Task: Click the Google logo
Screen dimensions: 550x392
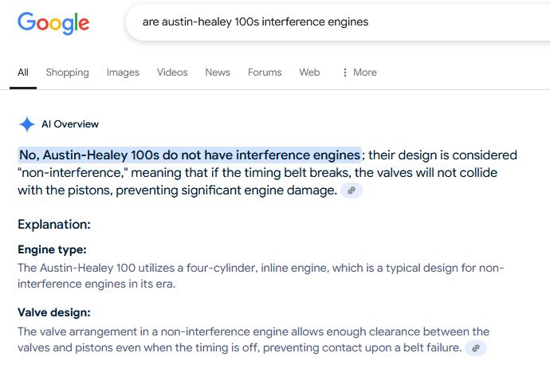Action: pos(53,22)
